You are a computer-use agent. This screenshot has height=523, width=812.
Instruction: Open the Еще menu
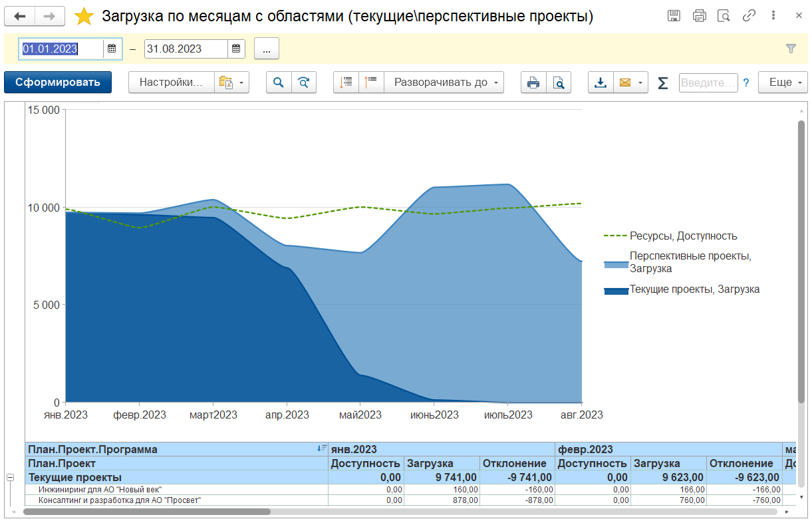(783, 83)
